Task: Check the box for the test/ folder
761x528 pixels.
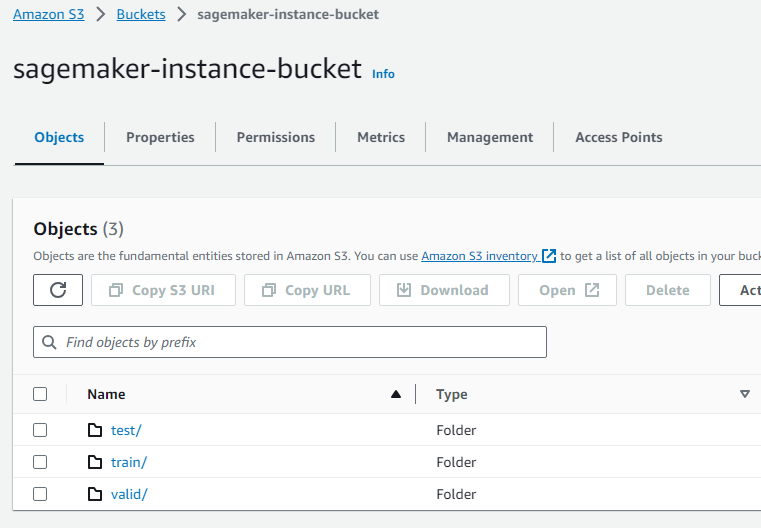Action: click(x=40, y=430)
